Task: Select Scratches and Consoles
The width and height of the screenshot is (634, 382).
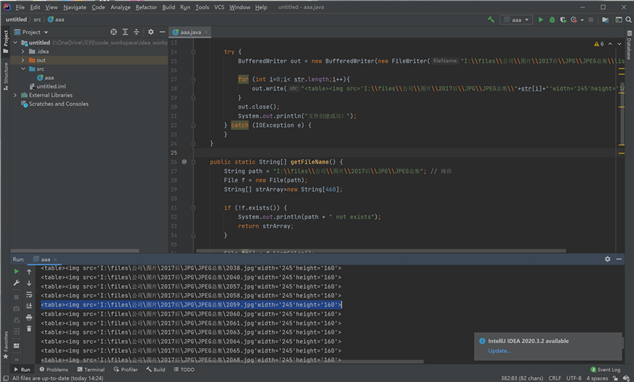Action: pos(55,104)
